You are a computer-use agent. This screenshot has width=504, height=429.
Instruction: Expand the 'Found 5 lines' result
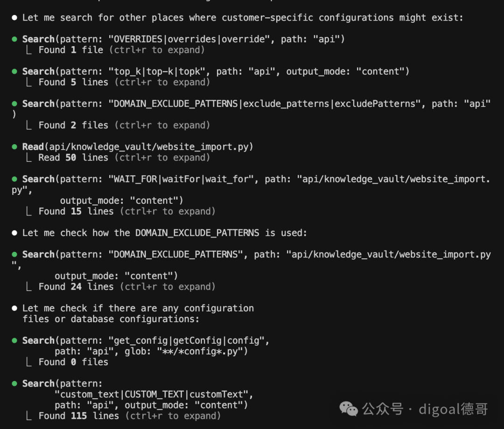click(x=124, y=82)
